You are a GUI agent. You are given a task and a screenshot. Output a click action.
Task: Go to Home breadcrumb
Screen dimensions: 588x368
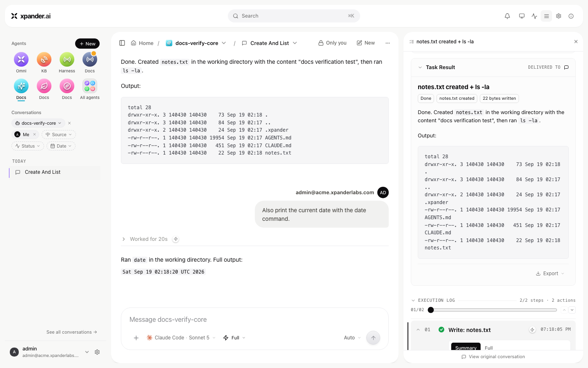click(142, 43)
